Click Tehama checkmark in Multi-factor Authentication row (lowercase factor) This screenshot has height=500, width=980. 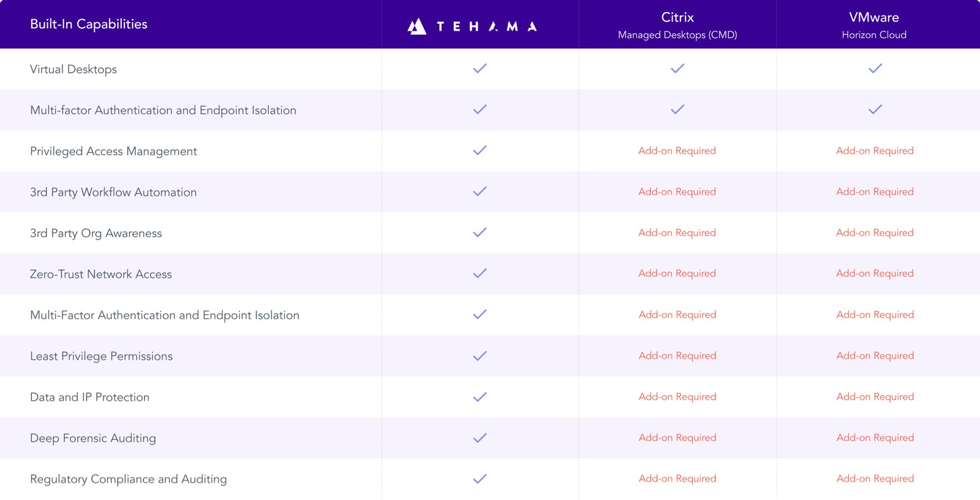click(480, 110)
